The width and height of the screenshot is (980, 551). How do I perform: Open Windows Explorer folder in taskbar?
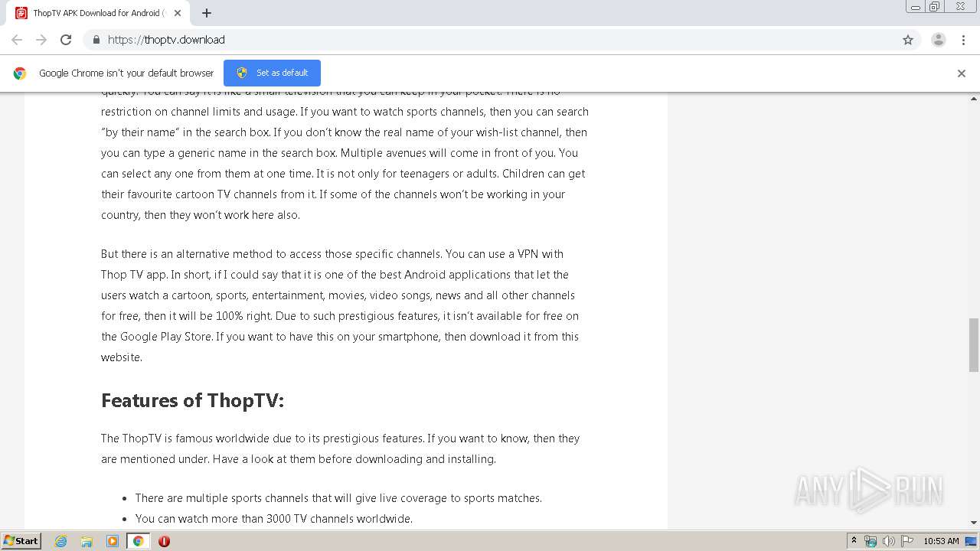87,541
